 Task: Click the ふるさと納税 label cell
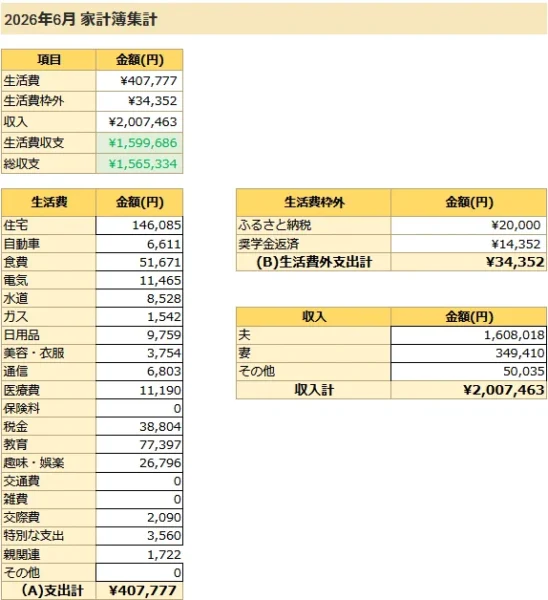[314, 225]
